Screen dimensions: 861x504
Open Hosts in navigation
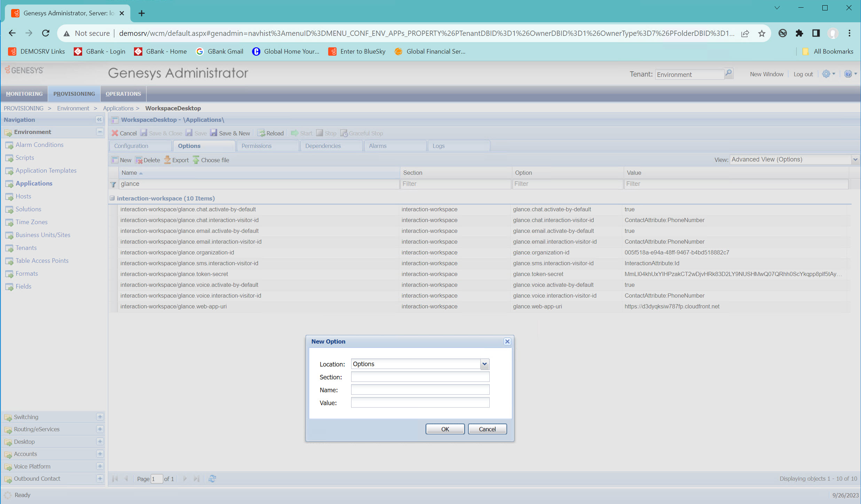pyautogui.click(x=23, y=196)
